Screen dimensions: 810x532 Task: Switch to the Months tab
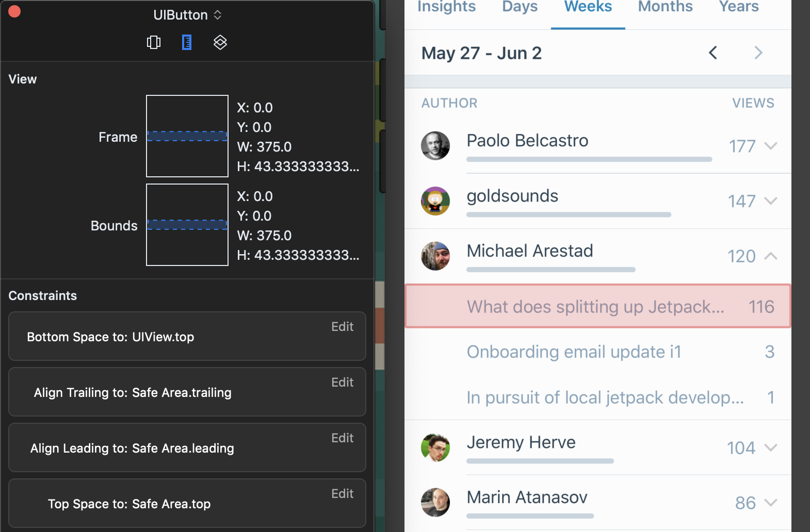(665, 7)
